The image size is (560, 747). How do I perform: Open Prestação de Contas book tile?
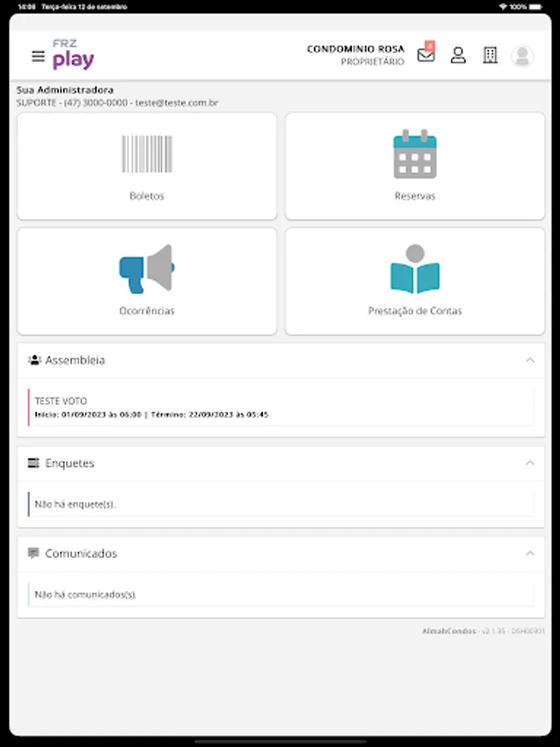(x=415, y=281)
